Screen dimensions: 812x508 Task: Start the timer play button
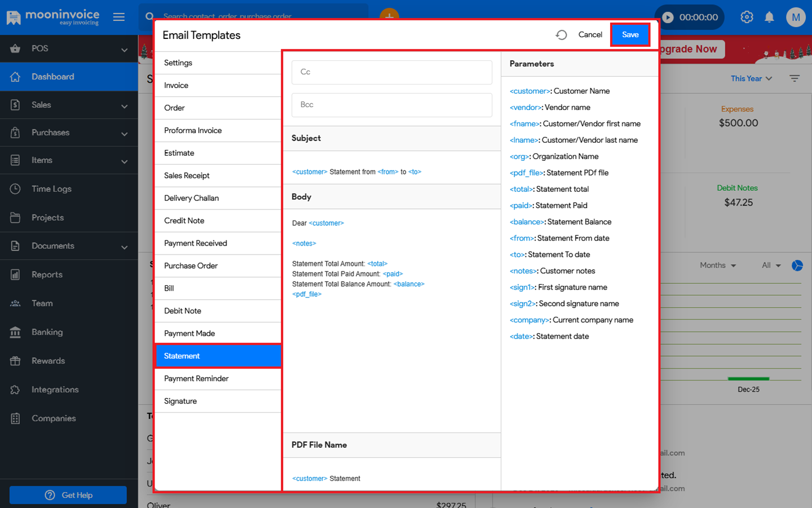click(668, 17)
